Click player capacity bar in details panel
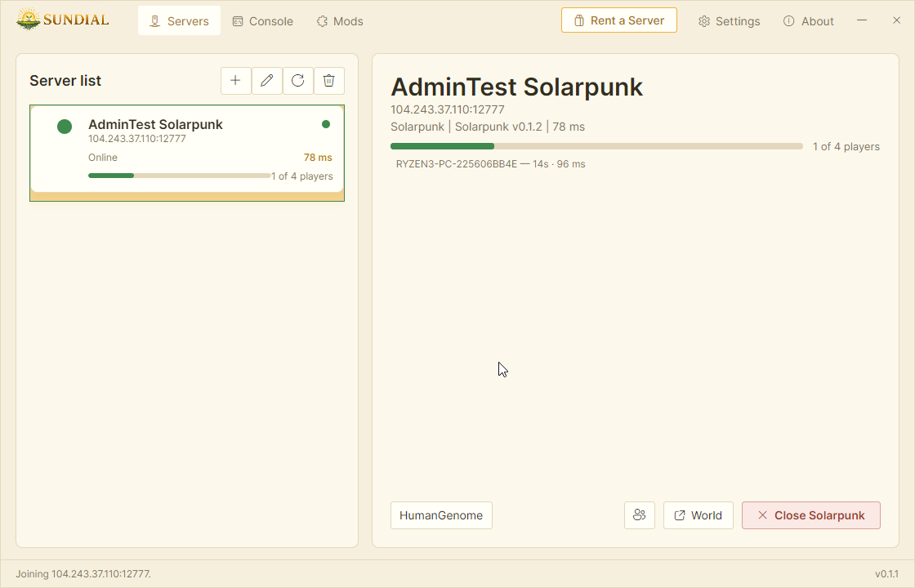Screen dimensions: 915x588 [x=596, y=146]
